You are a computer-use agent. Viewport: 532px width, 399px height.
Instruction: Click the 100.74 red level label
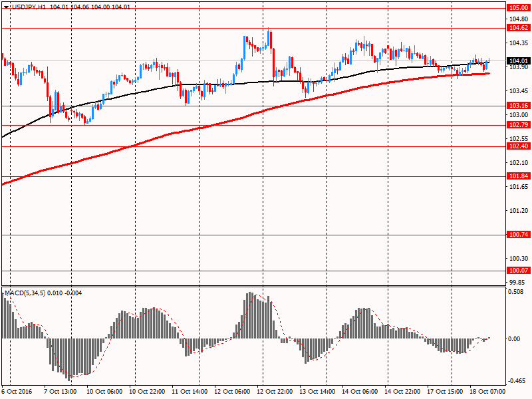tap(519, 235)
